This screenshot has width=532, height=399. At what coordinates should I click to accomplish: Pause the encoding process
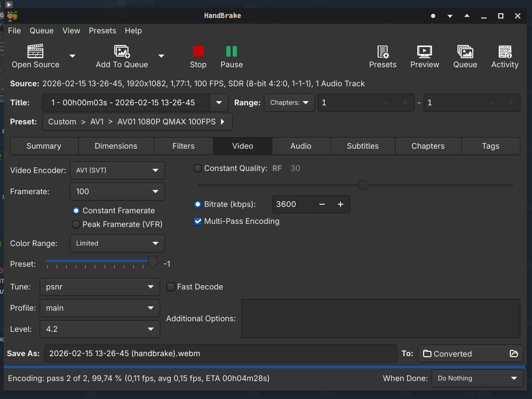coord(232,52)
